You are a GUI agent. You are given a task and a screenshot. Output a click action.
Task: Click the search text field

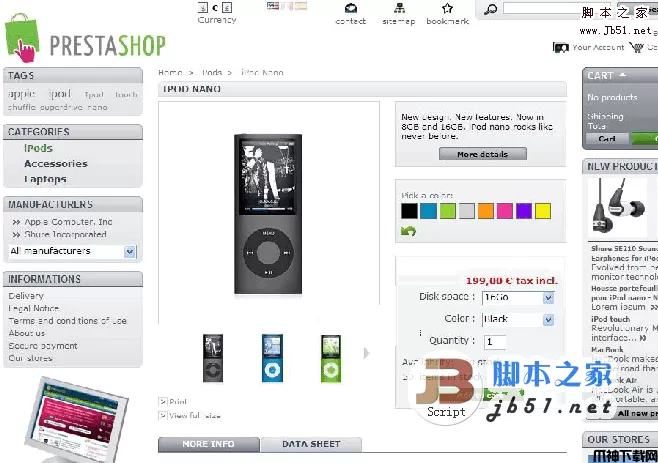558,8
